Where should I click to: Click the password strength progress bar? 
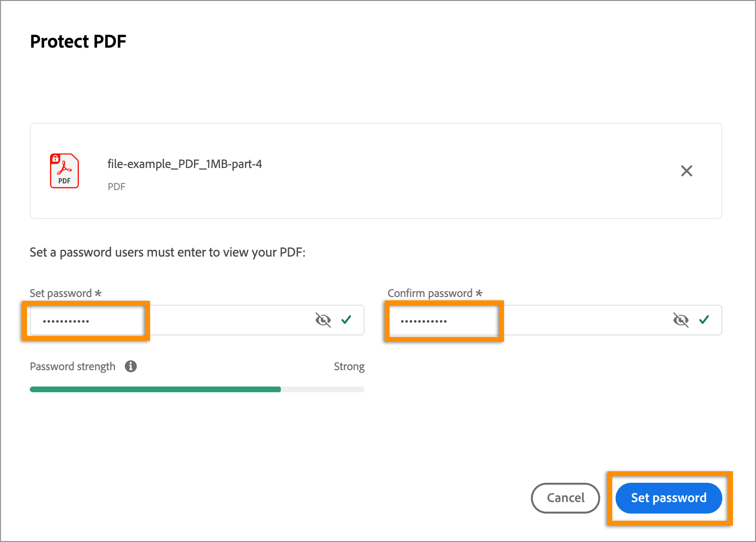pos(197,389)
